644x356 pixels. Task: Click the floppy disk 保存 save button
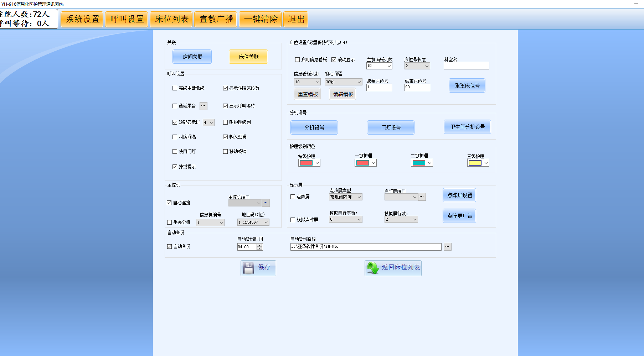[x=258, y=268]
